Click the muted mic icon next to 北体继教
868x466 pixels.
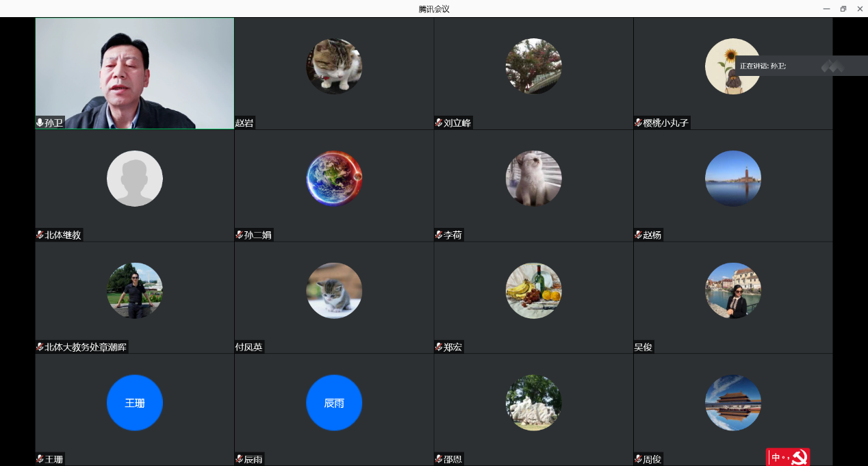[x=40, y=235]
